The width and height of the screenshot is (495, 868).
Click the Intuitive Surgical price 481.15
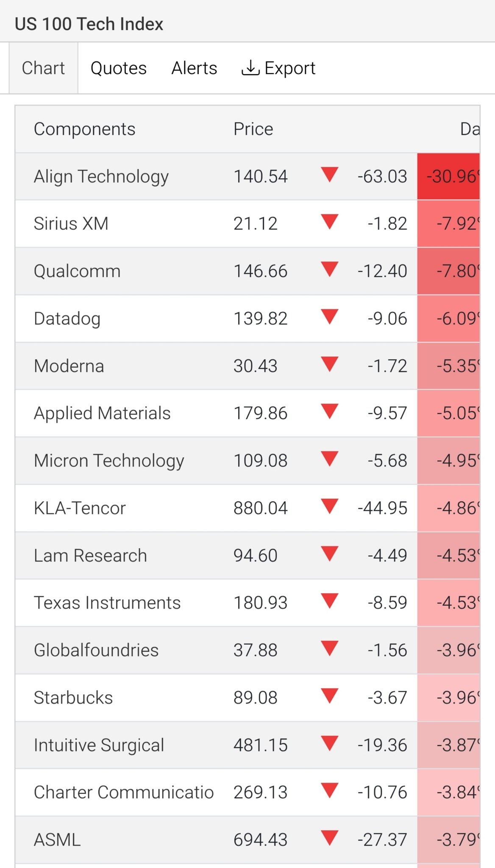click(x=260, y=745)
